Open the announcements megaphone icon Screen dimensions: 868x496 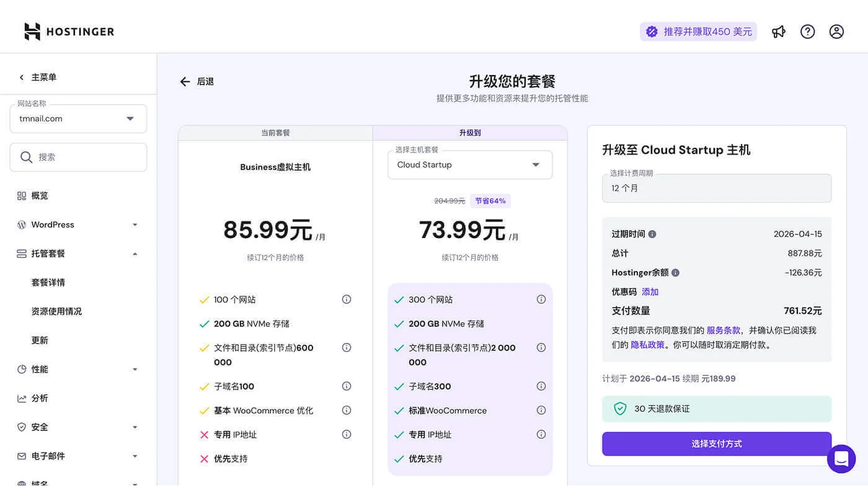tap(779, 30)
